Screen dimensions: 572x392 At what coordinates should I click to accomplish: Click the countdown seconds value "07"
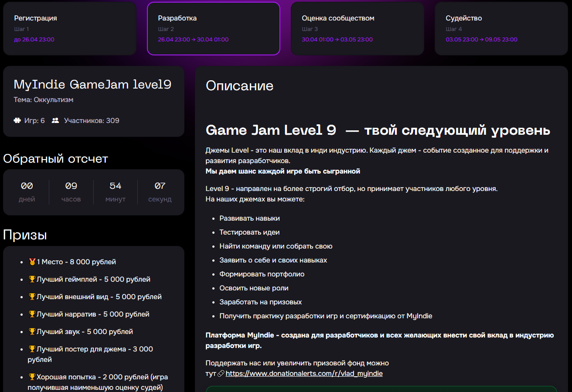(160, 186)
